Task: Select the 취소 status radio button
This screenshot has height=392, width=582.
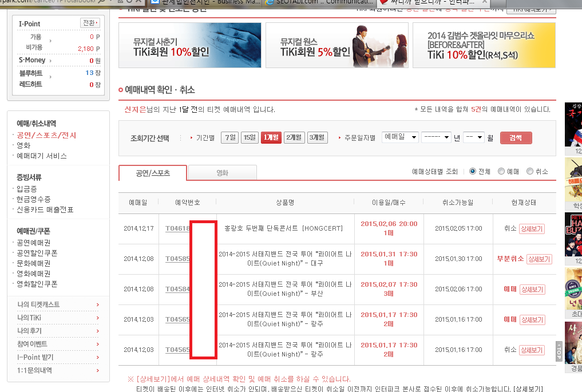Action: (530, 171)
